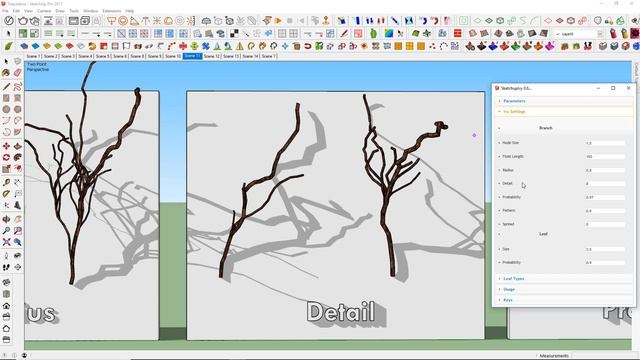
Task: Select the Line pencil tool
Action: pyautogui.click(x=6, y=87)
